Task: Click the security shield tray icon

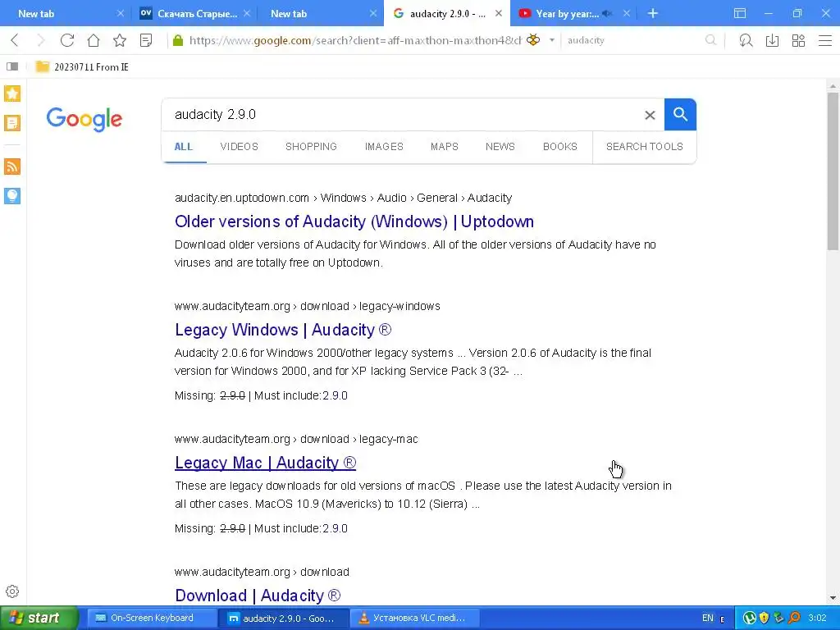Action: tap(764, 619)
